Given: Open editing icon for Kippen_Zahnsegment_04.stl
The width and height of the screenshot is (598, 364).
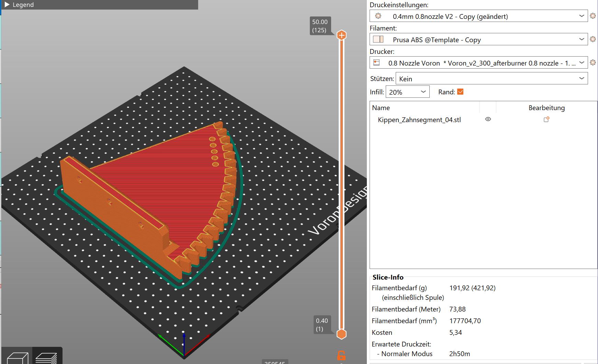Looking at the screenshot, I should coord(546,119).
